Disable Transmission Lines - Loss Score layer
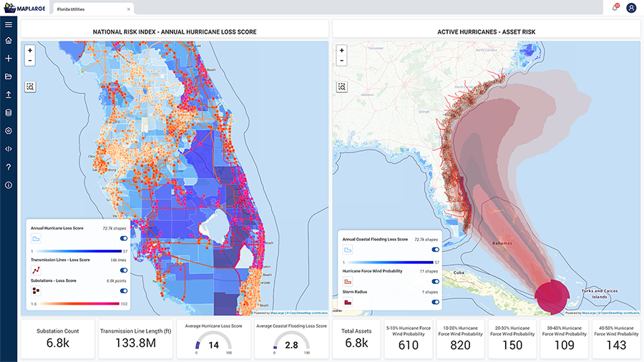Screen dimensions: 644x362 click(124, 270)
